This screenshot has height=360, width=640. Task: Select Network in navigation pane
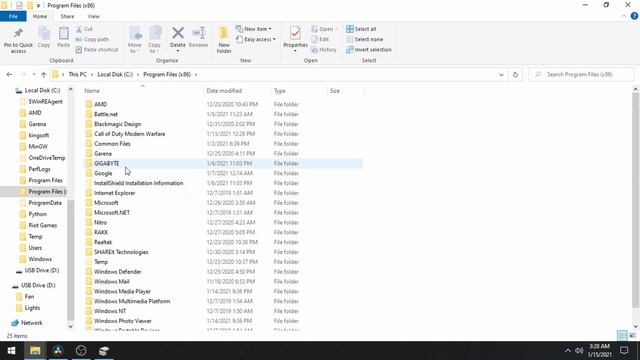pos(31,323)
